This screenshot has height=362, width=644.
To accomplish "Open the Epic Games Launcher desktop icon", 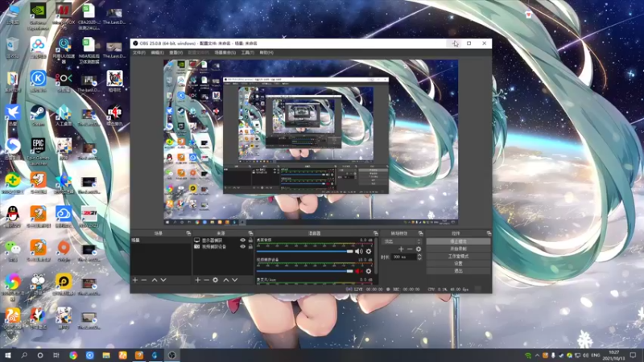I will (x=38, y=151).
